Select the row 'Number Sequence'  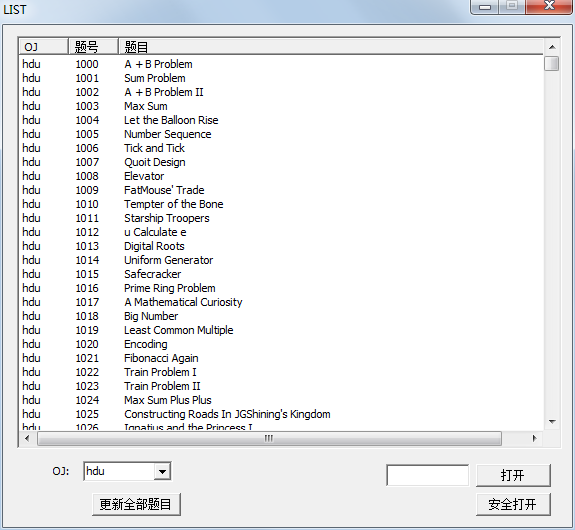click(281, 134)
